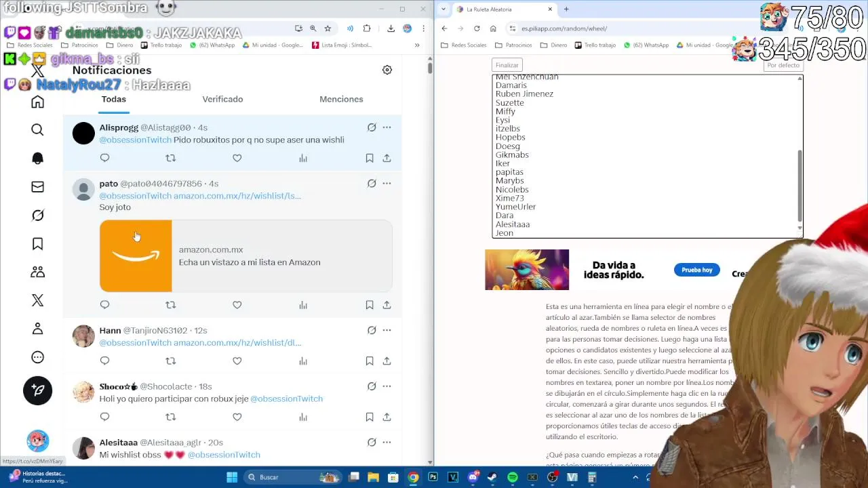Screen dimensions: 868x488
Task: Open Messages envelope in X sidebar
Action: point(37,187)
